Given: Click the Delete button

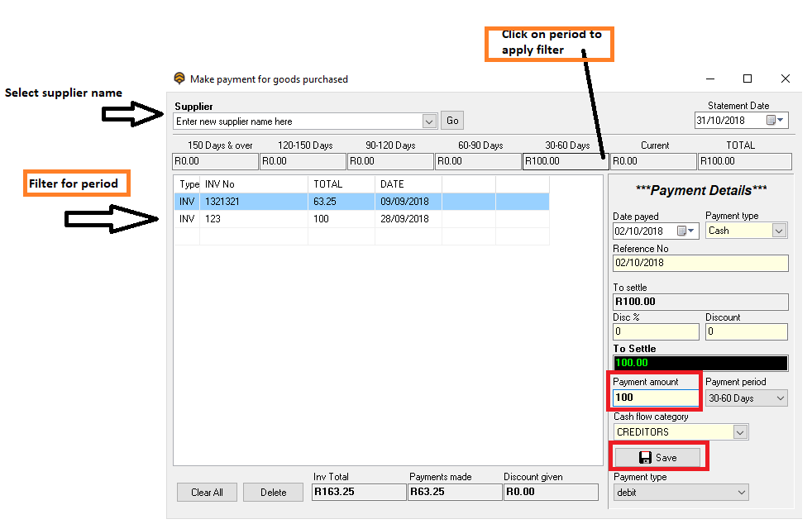Looking at the screenshot, I should [273, 493].
